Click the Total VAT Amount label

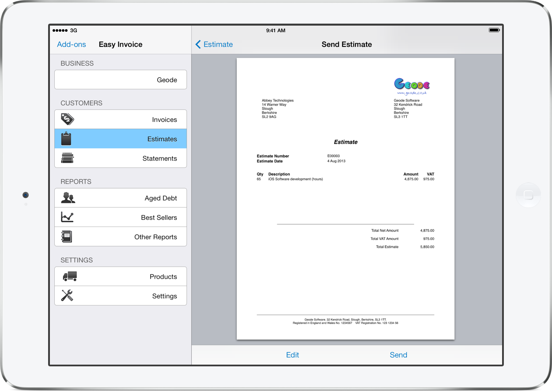click(384, 239)
